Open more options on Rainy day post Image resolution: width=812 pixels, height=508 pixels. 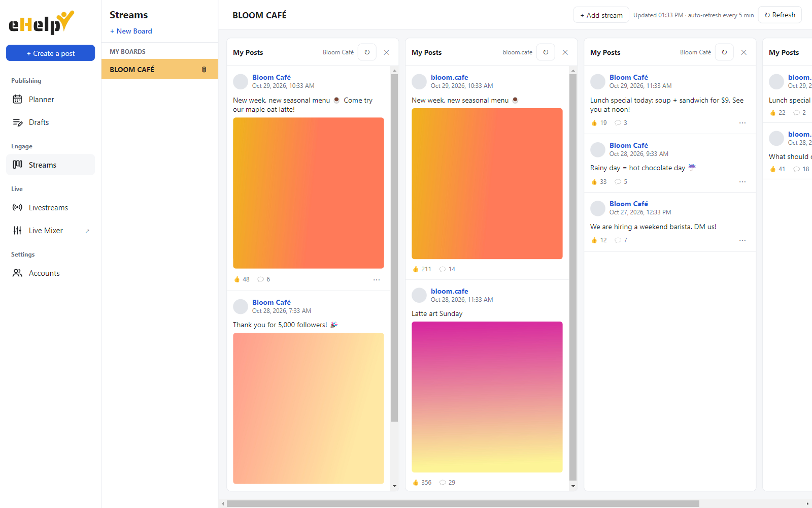pyautogui.click(x=742, y=182)
